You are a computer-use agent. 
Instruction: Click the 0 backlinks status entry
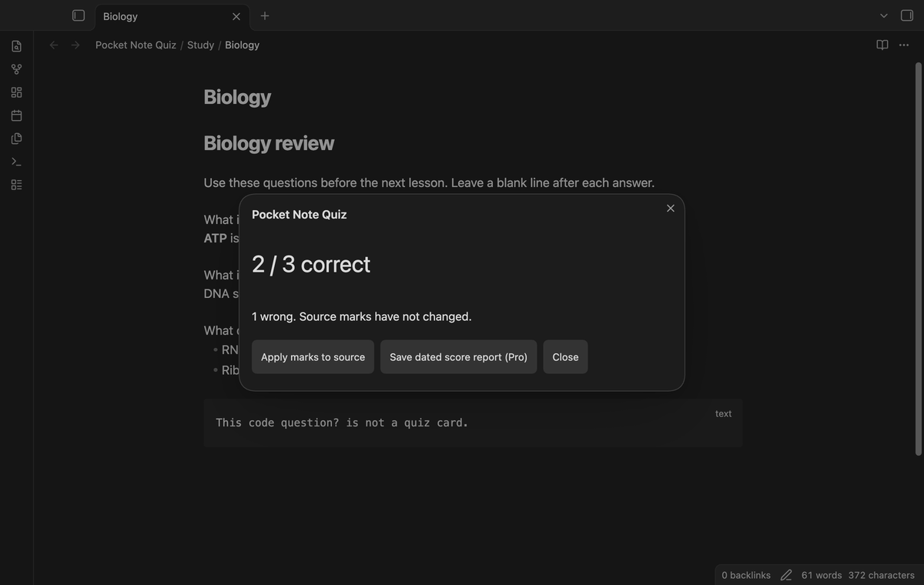(x=746, y=575)
